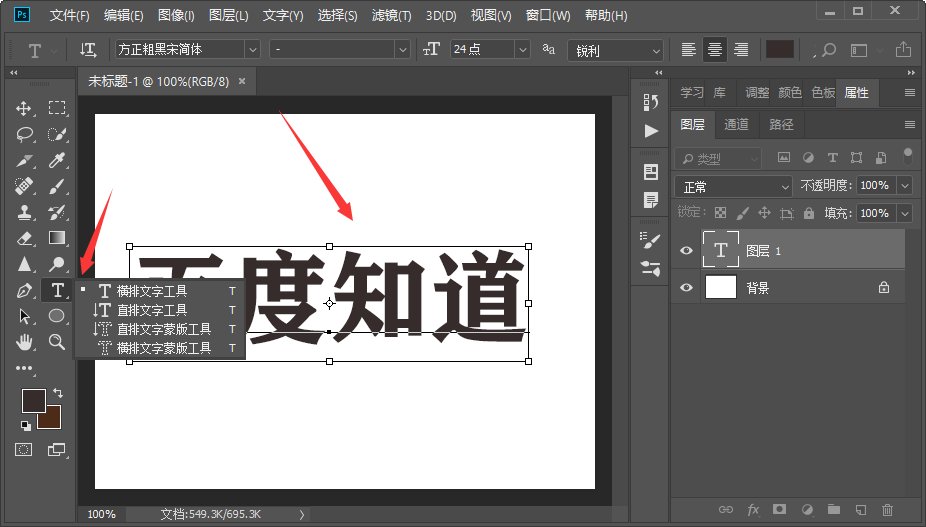Toggle lock transparent pixels

(720, 213)
